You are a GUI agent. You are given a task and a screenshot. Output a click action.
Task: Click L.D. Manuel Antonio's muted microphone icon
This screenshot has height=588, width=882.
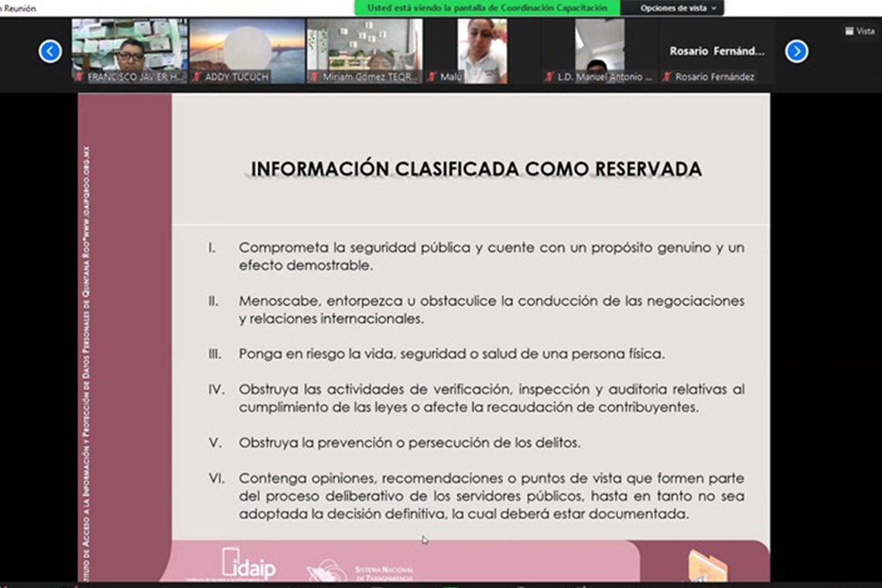click(x=550, y=77)
